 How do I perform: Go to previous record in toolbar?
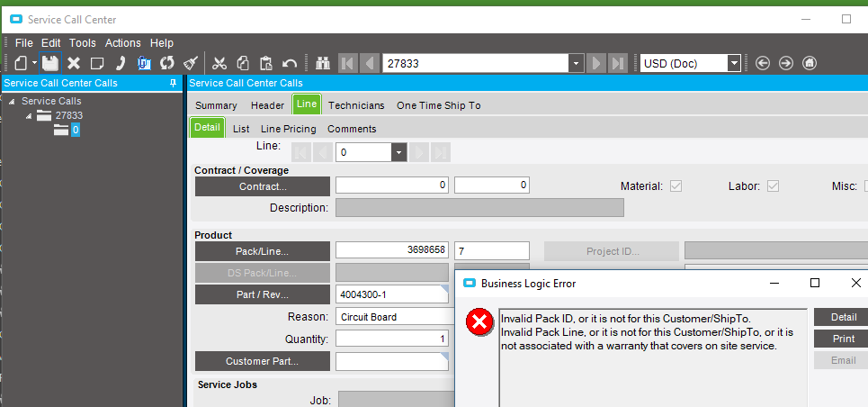click(x=370, y=63)
